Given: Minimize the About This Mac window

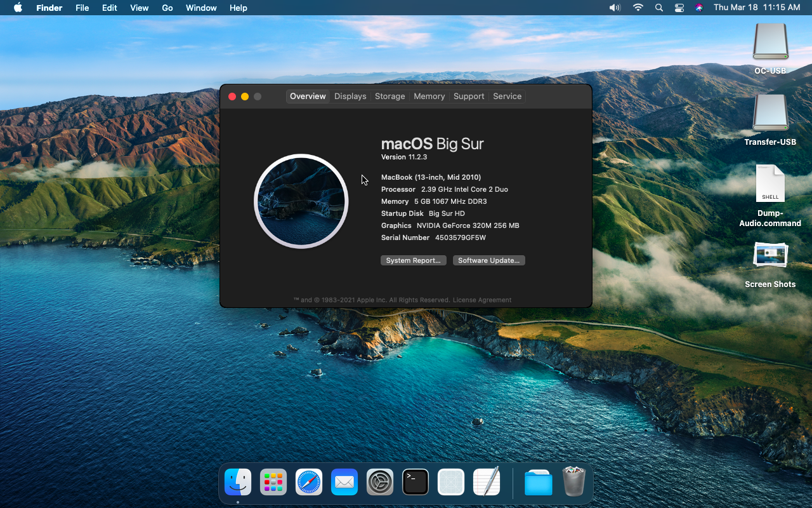Looking at the screenshot, I should click(245, 97).
